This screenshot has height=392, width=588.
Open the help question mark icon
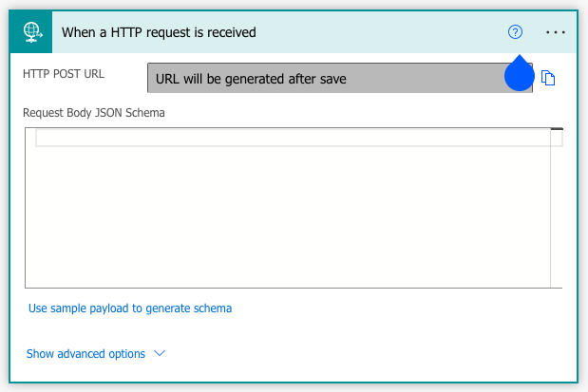point(515,31)
